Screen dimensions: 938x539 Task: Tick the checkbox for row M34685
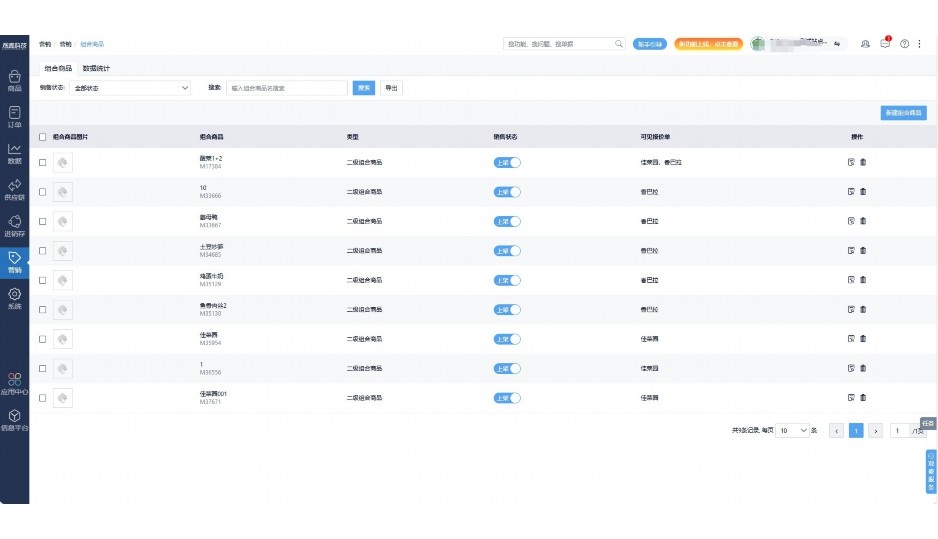[x=42, y=250]
